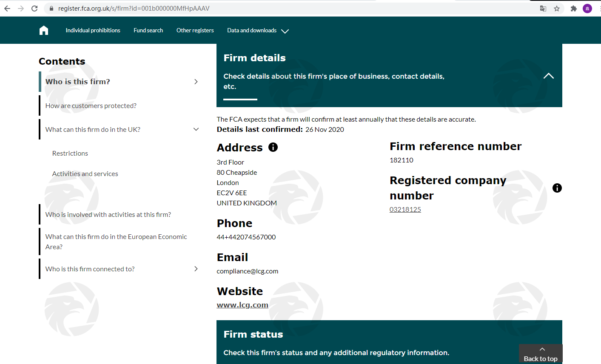Select How are customers protected section
This screenshot has height=364, width=601.
pyautogui.click(x=91, y=105)
